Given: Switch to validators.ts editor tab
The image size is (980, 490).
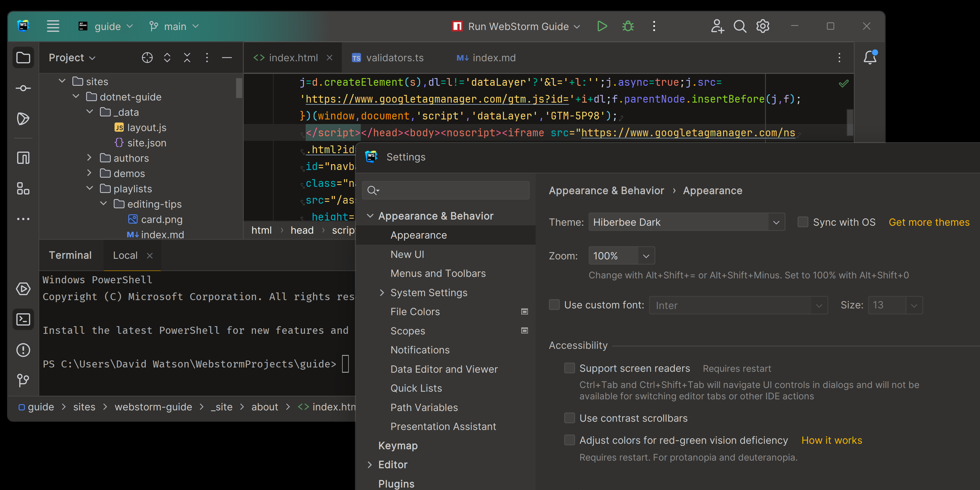Looking at the screenshot, I should (387, 58).
